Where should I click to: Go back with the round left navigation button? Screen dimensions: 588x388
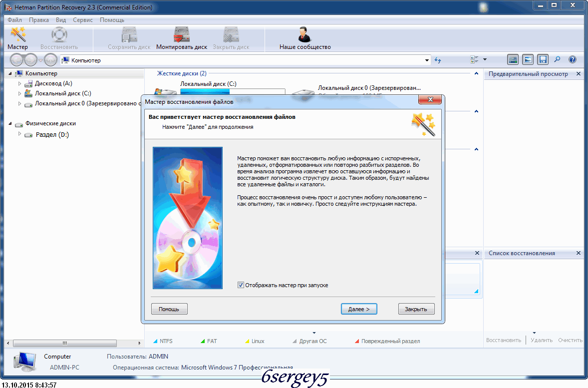17,59
